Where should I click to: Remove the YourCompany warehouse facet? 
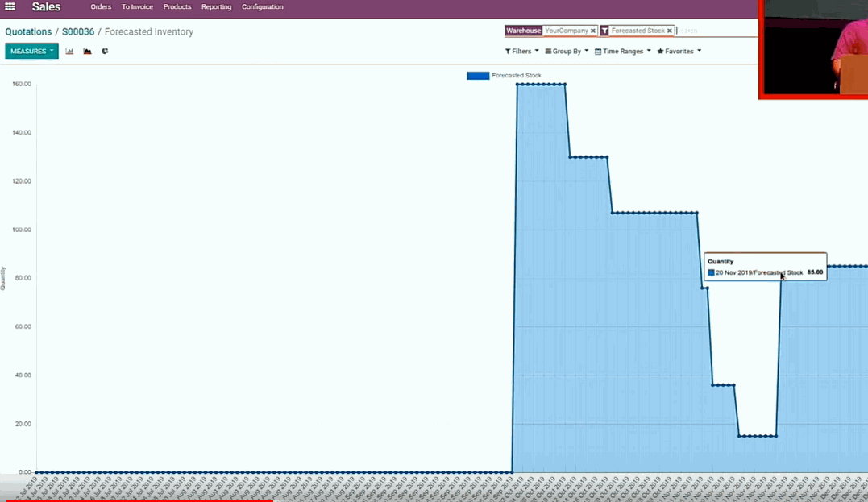coord(593,31)
